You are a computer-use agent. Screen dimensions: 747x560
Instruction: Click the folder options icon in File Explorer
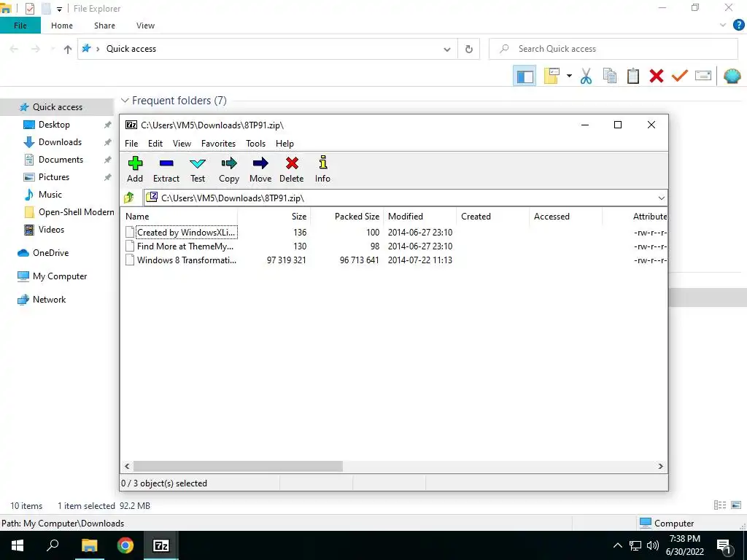click(x=551, y=76)
